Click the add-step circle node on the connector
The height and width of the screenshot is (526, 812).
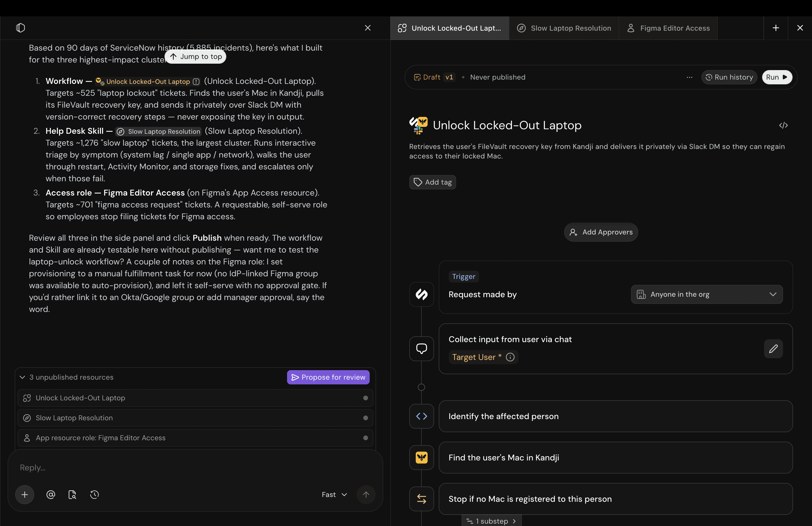click(421, 387)
